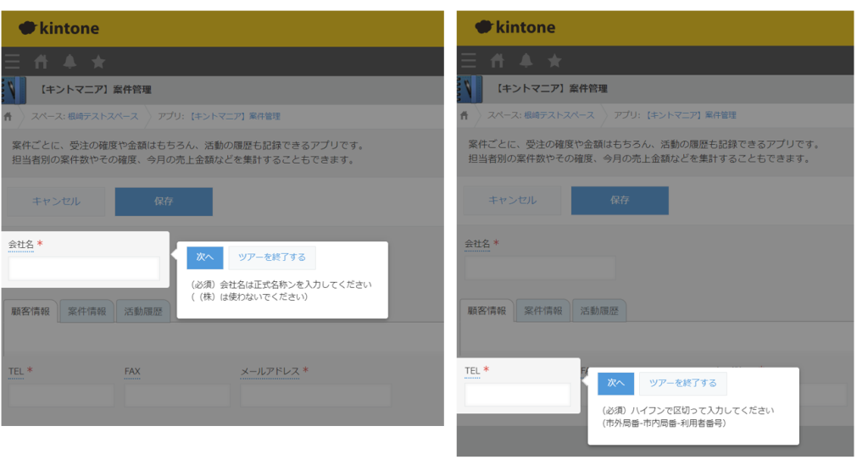
Task: Click kintone logo in right screenshot
Action: tap(515, 27)
